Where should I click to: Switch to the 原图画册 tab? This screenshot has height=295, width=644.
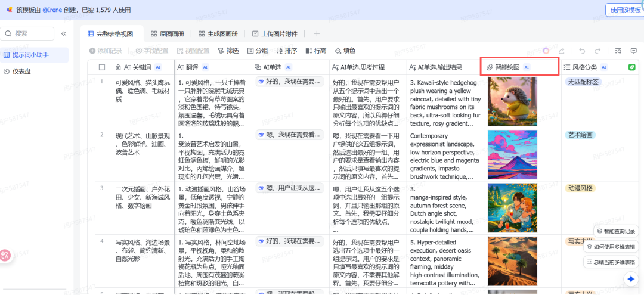(x=167, y=33)
